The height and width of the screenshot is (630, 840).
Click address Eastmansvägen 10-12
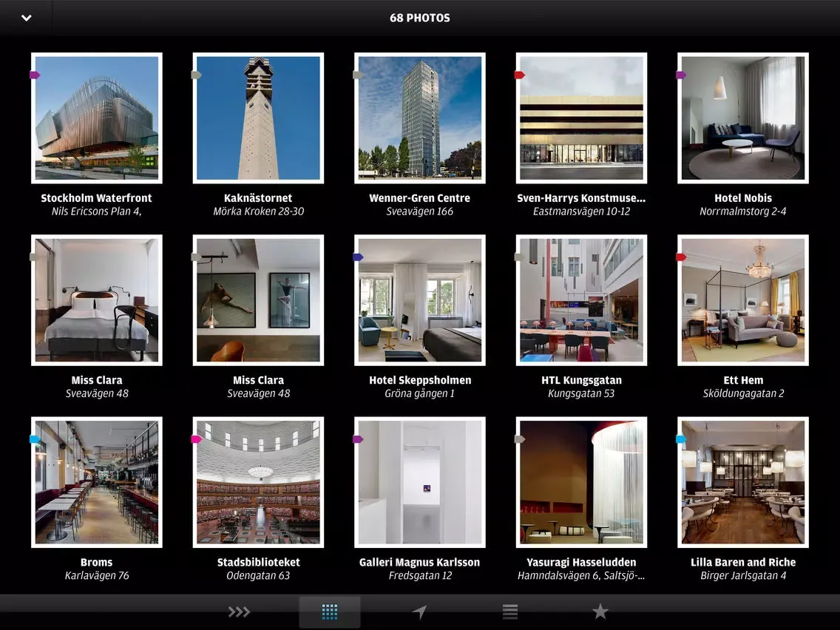[x=581, y=211]
